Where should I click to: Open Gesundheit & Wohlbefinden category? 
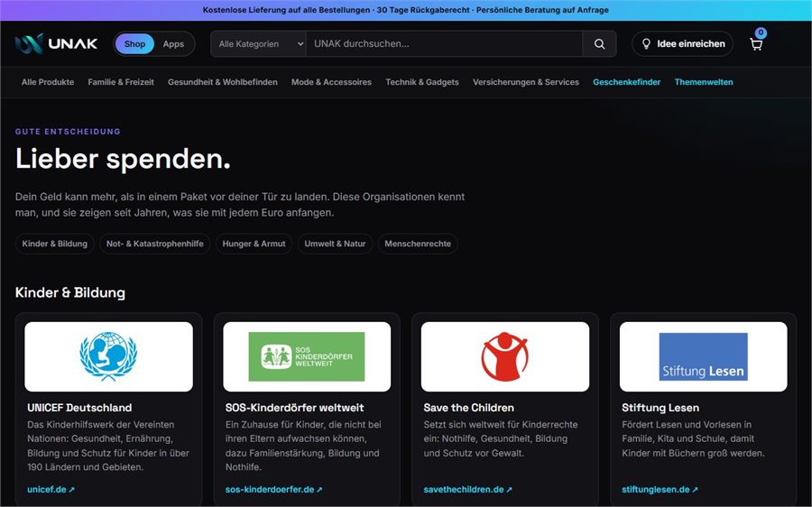pos(223,82)
